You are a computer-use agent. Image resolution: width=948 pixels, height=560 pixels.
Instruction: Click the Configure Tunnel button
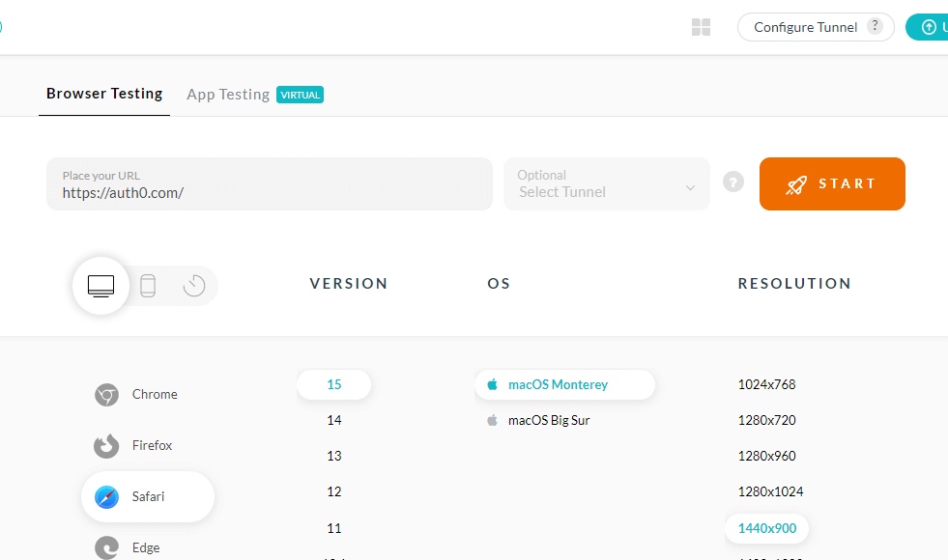click(805, 27)
